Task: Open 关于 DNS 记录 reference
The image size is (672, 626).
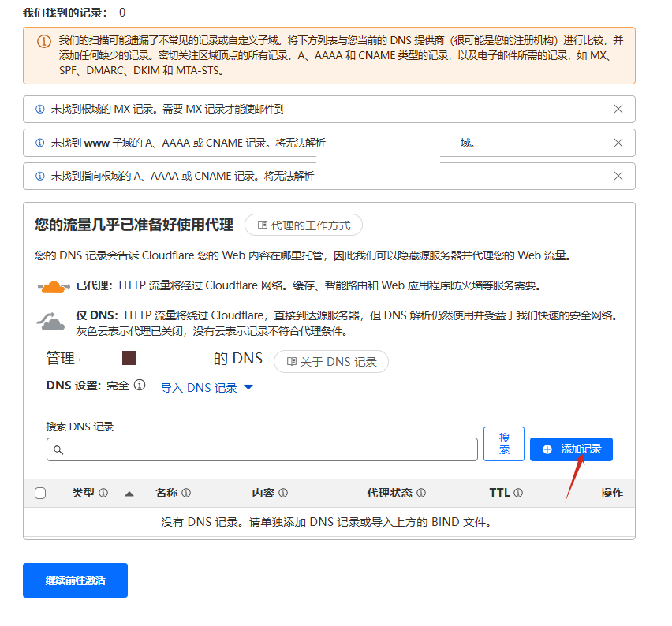Action: click(330, 362)
